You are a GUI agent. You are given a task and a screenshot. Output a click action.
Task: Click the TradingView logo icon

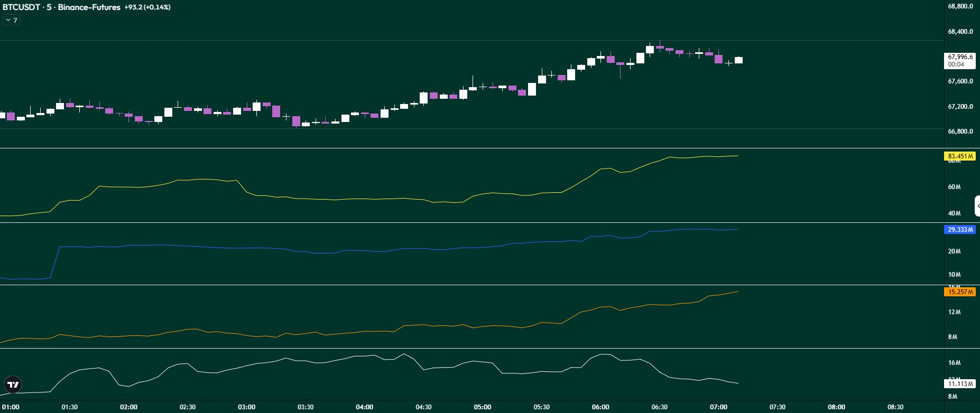tap(13, 384)
